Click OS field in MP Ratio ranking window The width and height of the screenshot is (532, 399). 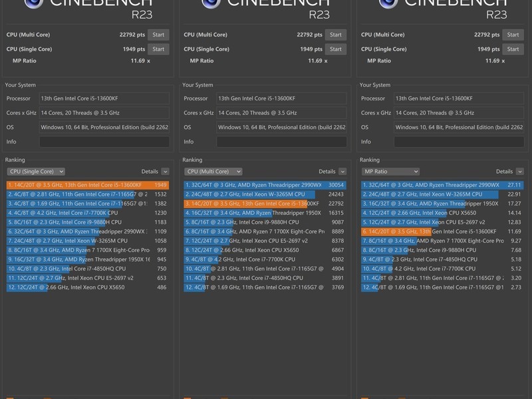point(459,127)
